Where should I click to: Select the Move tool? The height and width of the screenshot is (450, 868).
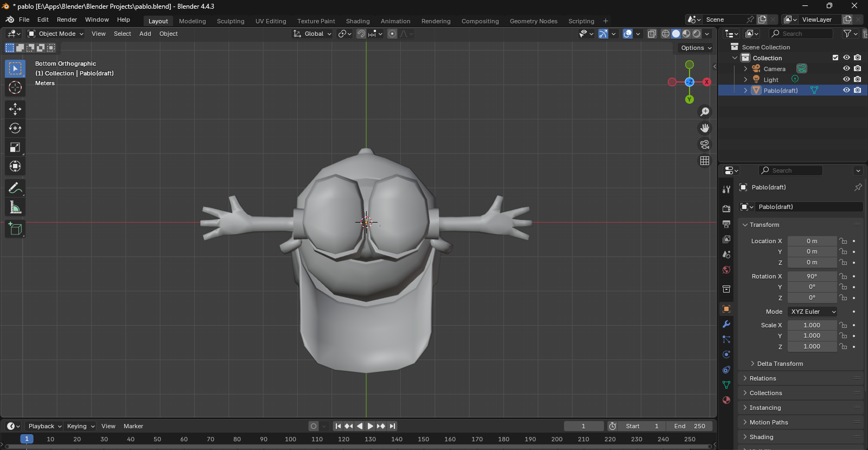point(15,109)
